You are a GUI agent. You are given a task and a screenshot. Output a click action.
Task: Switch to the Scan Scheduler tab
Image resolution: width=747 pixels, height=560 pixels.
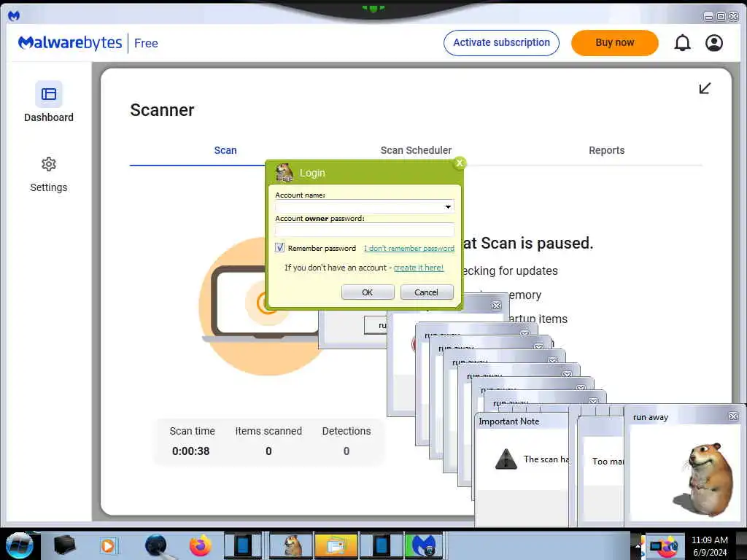416,150
